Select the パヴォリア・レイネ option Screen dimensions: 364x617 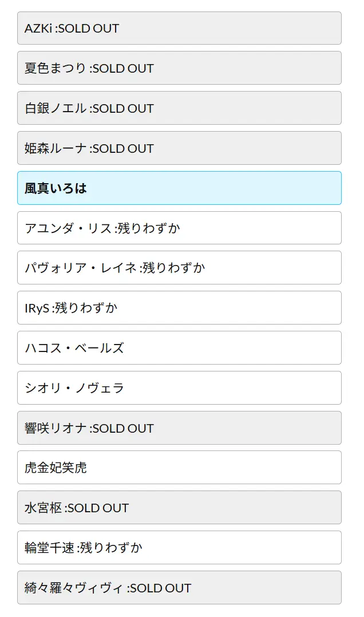pyautogui.click(x=179, y=268)
